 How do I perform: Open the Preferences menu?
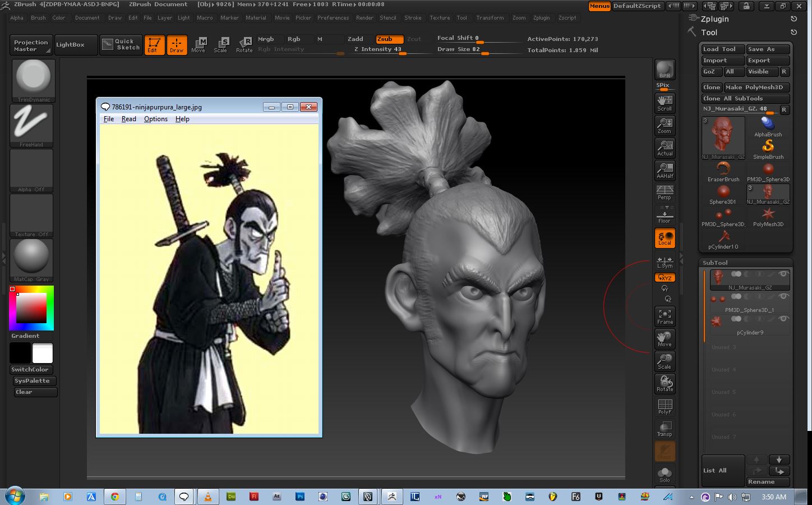click(333, 18)
